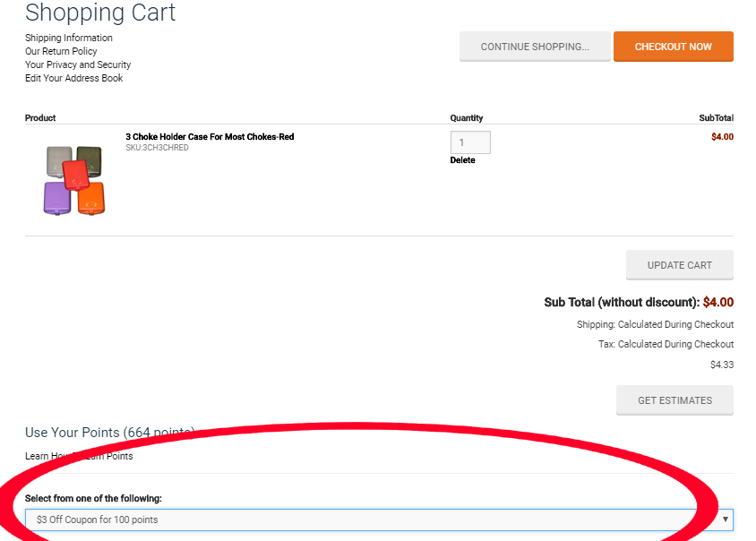Viewport: 756px width, 541px height.
Task: Click the $4.33 estimated total amount
Action: click(721, 365)
